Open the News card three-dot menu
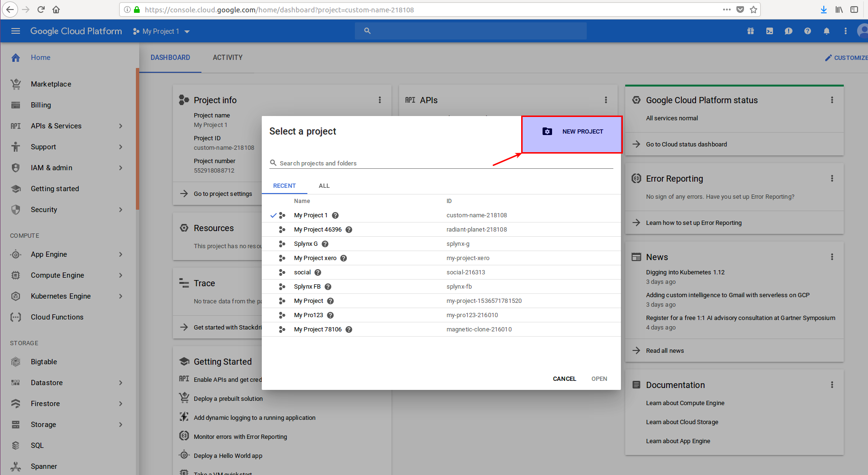 tap(832, 257)
